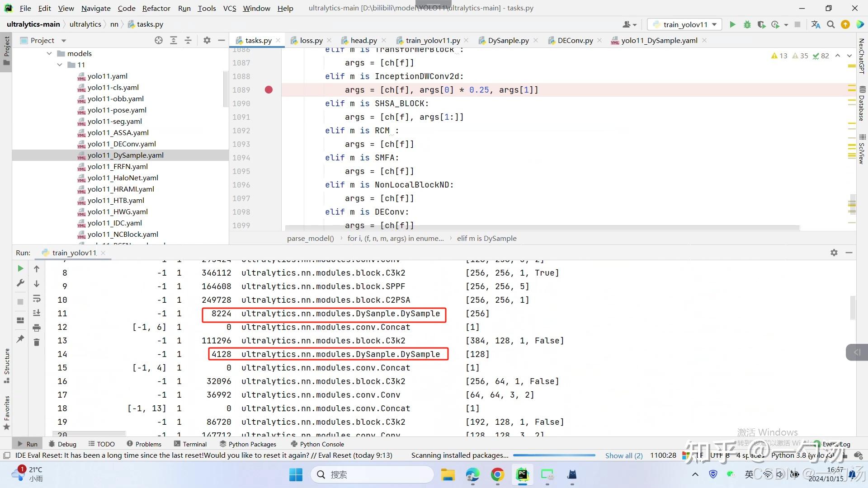Collapse the 11 folder in tree
The height and width of the screenshot is (488, 868).
tap(60, 65)
